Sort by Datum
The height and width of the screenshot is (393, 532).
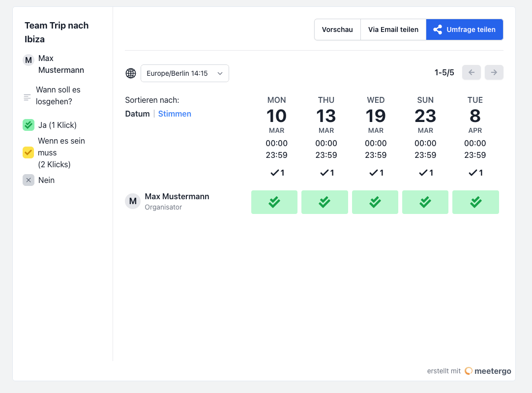137,114
